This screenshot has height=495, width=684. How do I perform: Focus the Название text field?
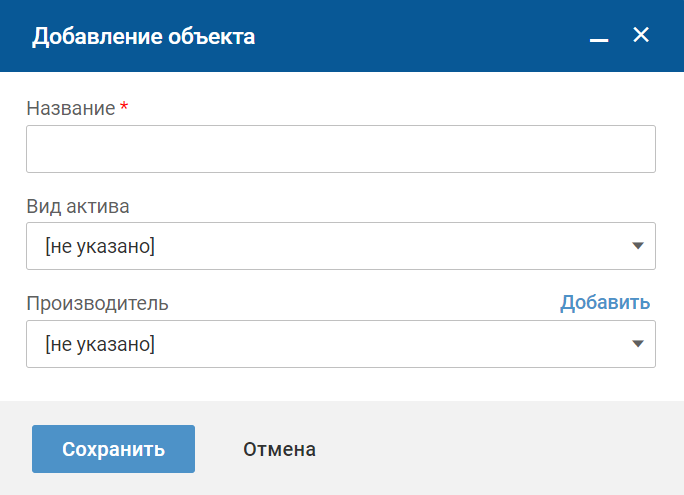(x=340, y=149)
